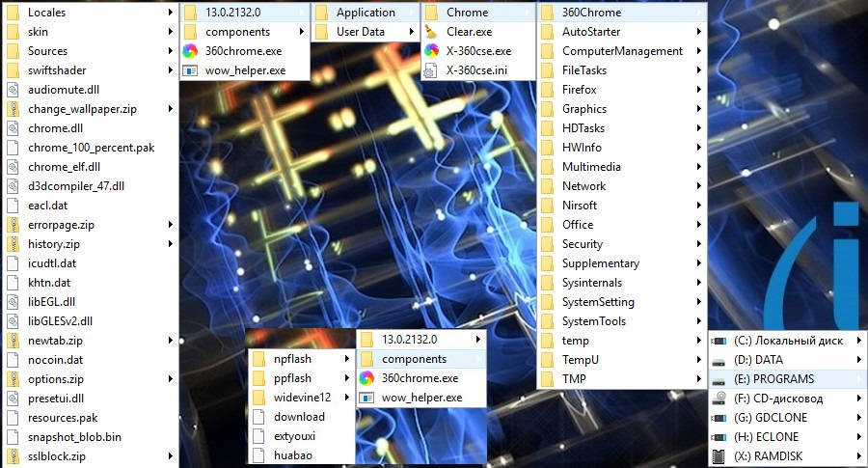Expand the (X:) RAMDISK submenu arrow

[859, 456]
